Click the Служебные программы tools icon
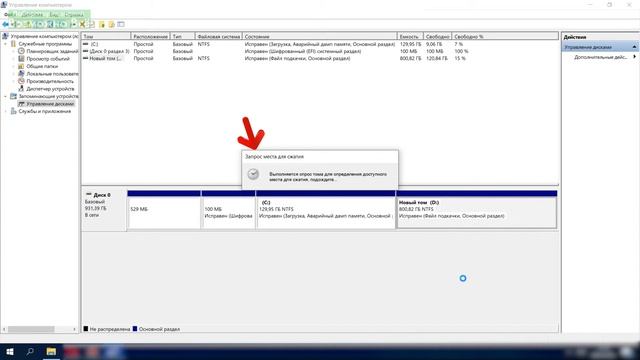This screenshot has width=640, height=360. click(x=13, y=44)
